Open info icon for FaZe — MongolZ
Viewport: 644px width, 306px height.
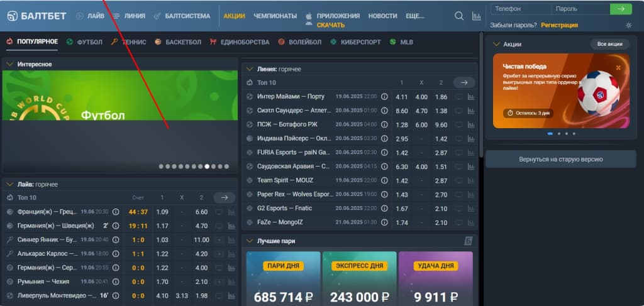click(384, 222)
